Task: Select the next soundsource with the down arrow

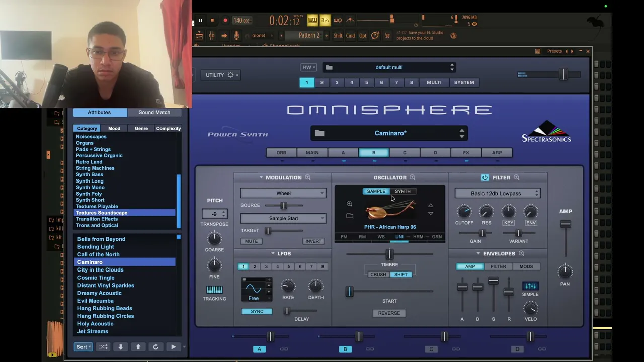Action: point(431,214)
